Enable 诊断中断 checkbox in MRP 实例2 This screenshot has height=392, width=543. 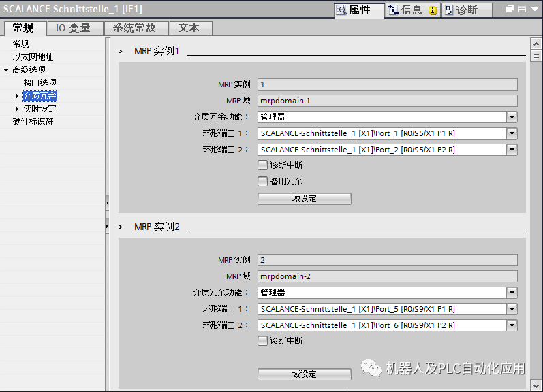point(262,341)
